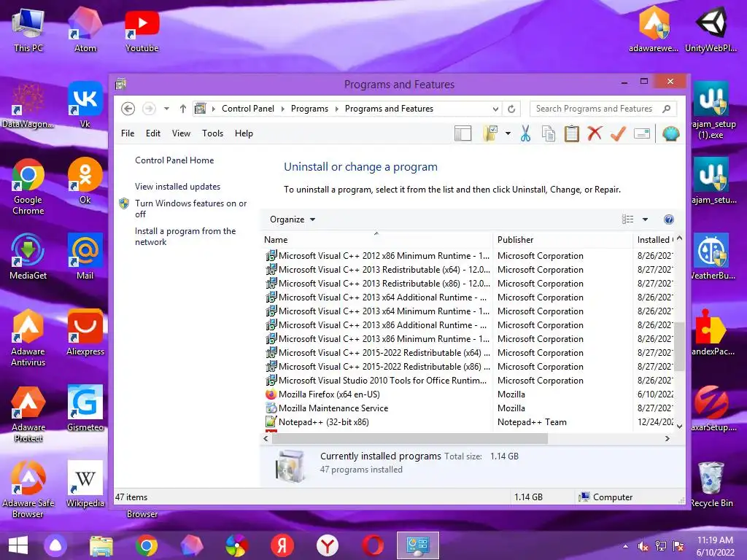Click the red X Delete toolbar icon
Screen dimensions: 747x560
(595, 133)
